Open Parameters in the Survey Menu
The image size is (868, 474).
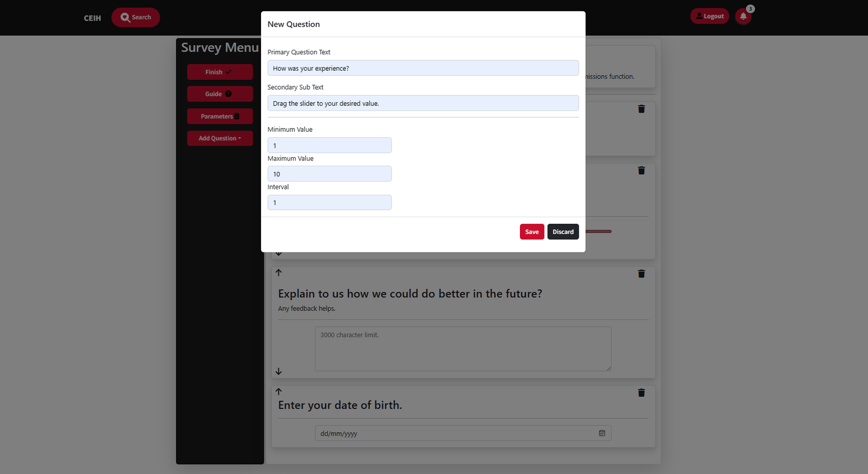[x=220, y=116]
